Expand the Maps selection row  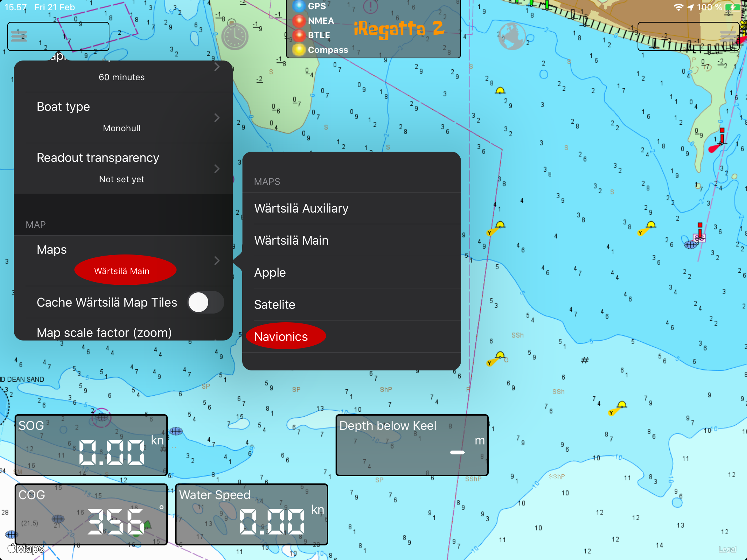123,260
